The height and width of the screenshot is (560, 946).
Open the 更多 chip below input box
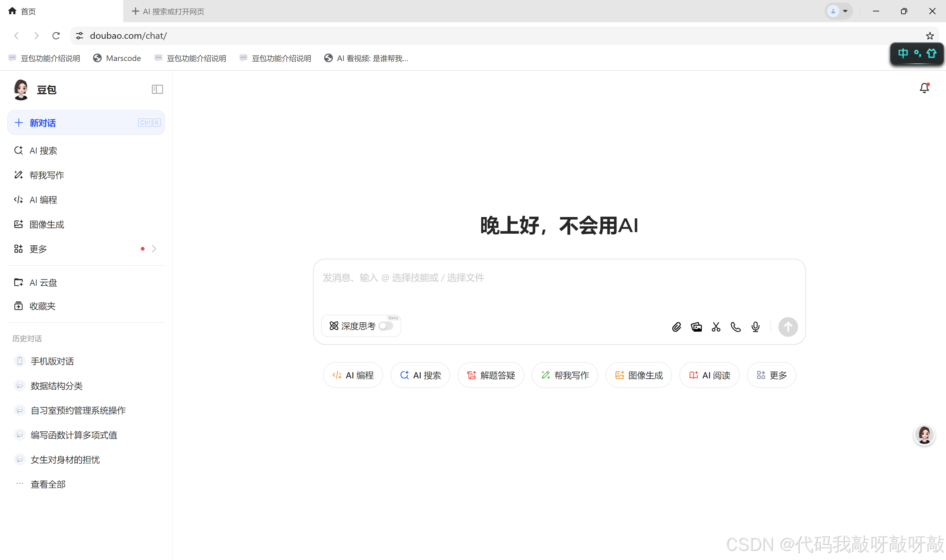[771, 375]
